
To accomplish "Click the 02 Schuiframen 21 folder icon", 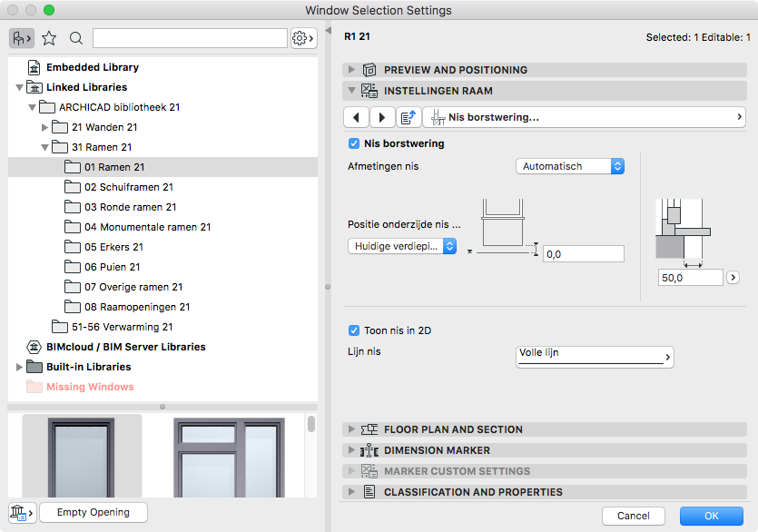I will point(73,187).
